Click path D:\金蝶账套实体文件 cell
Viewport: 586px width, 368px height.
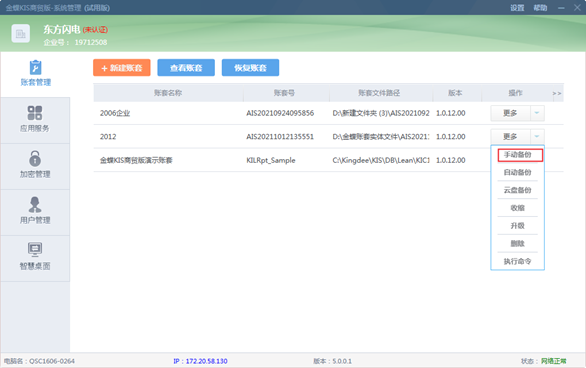381,137
